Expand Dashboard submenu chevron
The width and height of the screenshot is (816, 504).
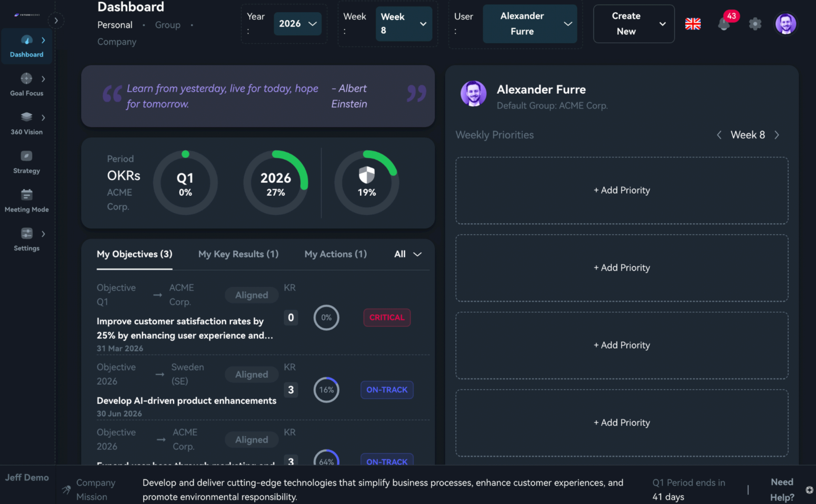[x=43, y=40]
